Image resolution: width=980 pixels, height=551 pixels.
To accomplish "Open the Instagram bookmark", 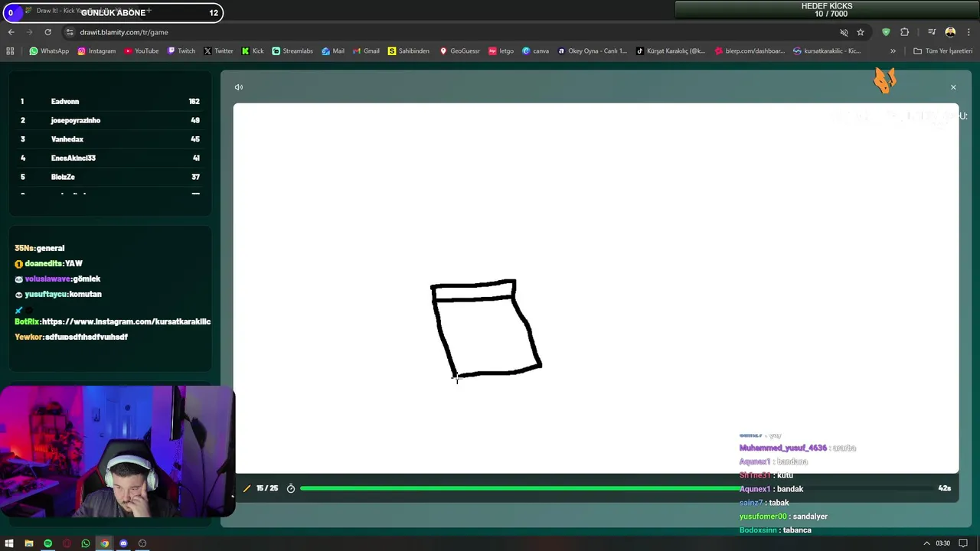I will click(96, 51).
